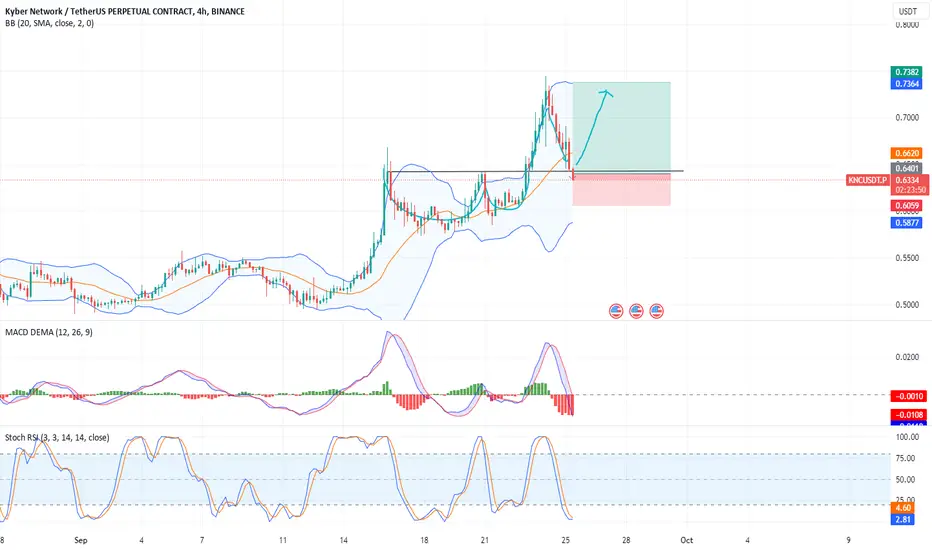932x550 pixels.
Task: Click the blue 0.5877 lower band tag
Action: click(907, 223)
